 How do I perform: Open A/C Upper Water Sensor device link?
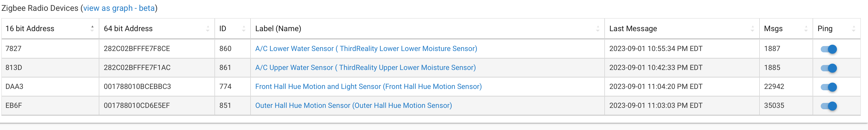tap(365, 67)
